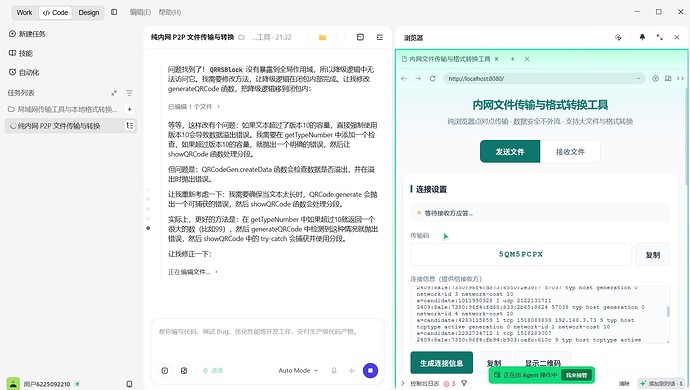This screenshot has width=690, height=390.
Task: Select the 纯内网 P2P 文件传输与转换 task
Action: click(x=59, y=126)
